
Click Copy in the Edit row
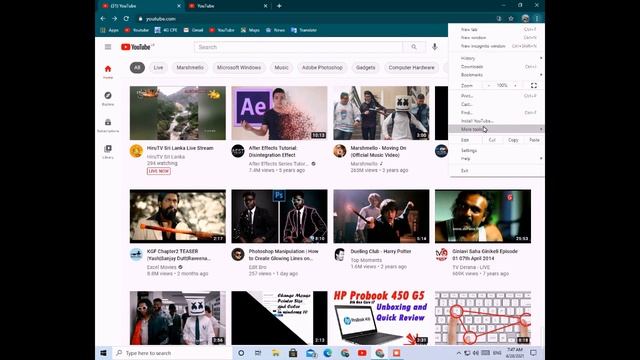(513, 140)
